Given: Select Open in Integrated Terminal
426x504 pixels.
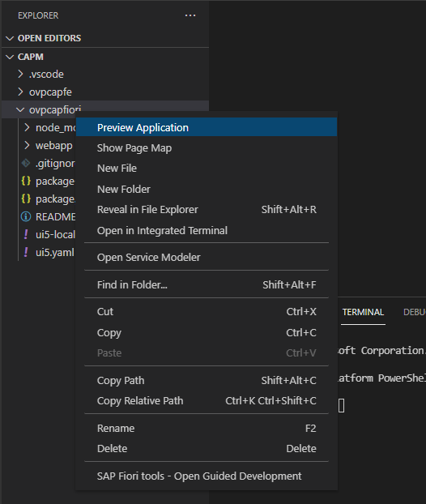Looking at the screenshot, I should click(207, 230).
